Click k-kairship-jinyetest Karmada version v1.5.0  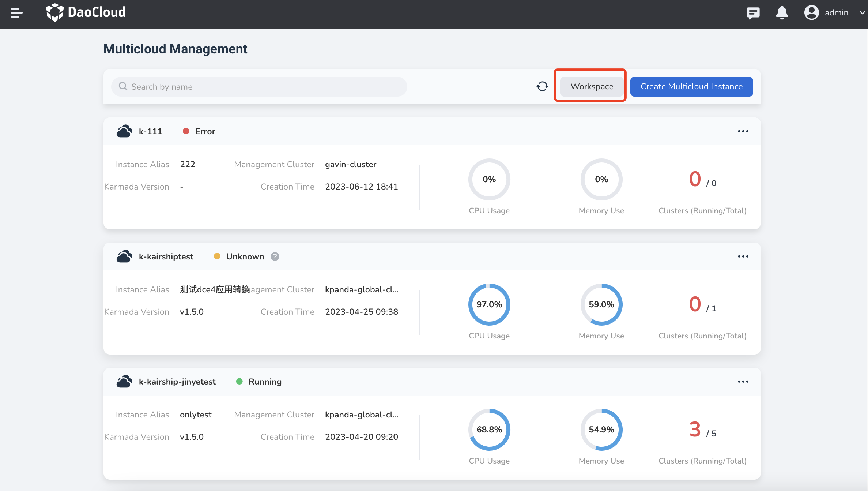(x=192, y=437)
